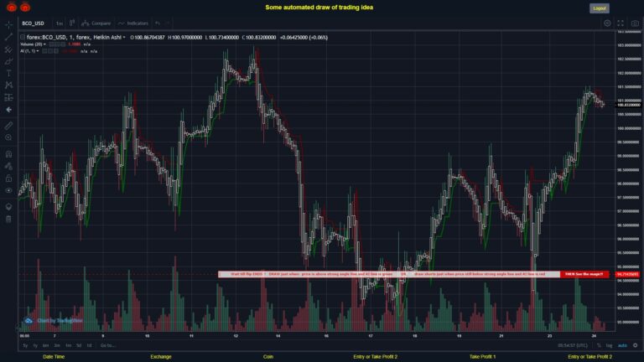Toggle lock all drawing tools
Image resolution: width=644 pixels, height=362 pixels.
[8, 178]
